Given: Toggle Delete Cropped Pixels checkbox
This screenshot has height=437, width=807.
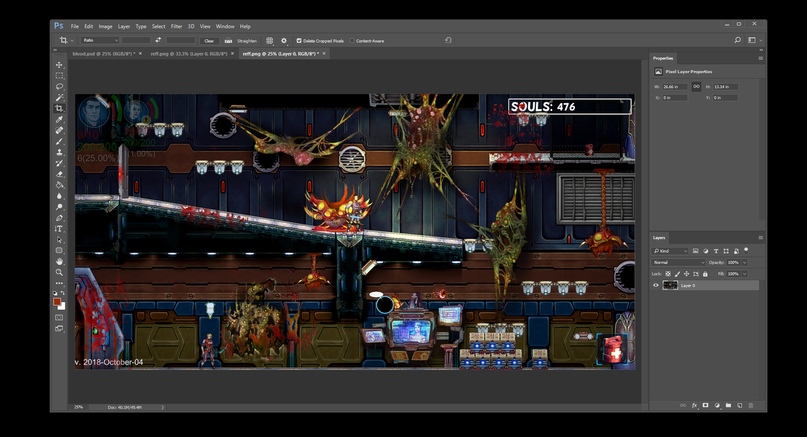Looking at the screenshot, I should pos(299,41).
